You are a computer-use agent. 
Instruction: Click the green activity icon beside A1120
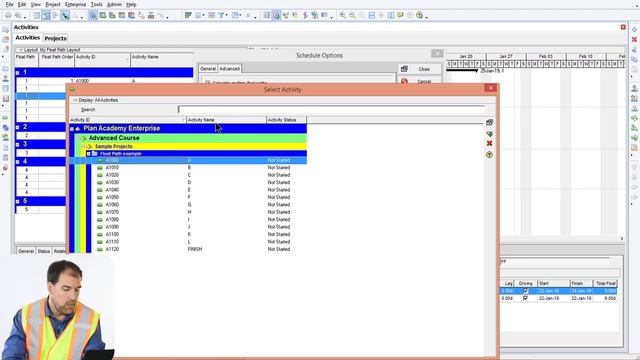pyautogui.click(x=100, y=249)
